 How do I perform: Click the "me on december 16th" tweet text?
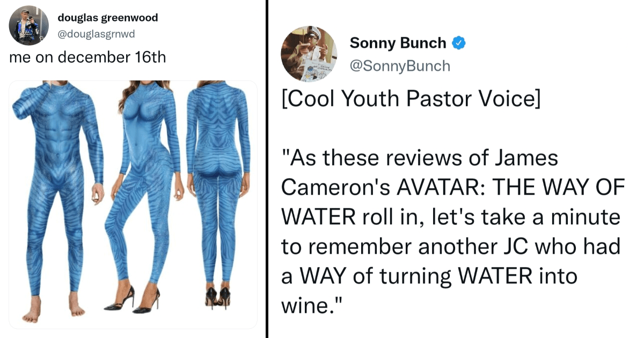87,57
